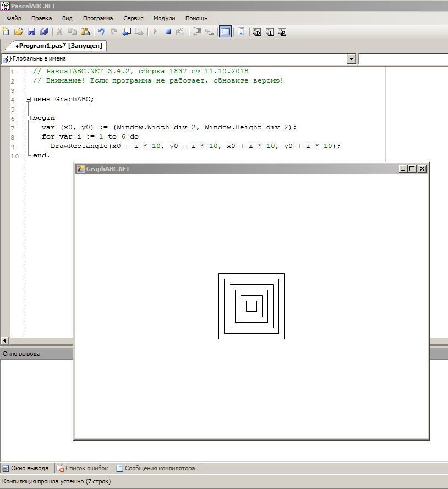Click the Open file folder icon
The height and width of the screenshot is (489, 448).
tap(18, 32)
